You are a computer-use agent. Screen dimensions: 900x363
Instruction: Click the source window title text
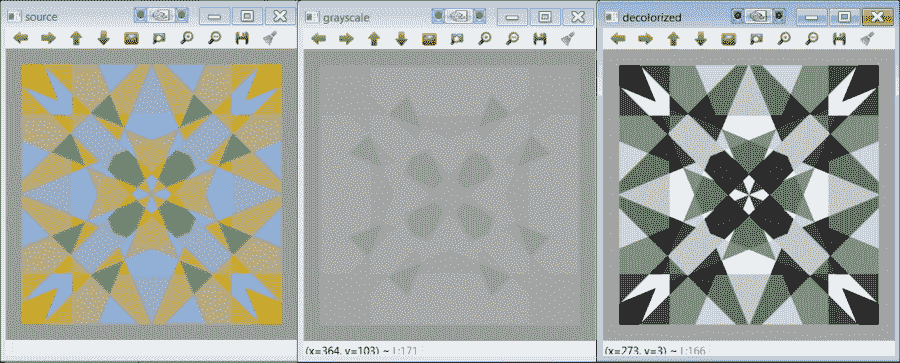click(41, 17)
